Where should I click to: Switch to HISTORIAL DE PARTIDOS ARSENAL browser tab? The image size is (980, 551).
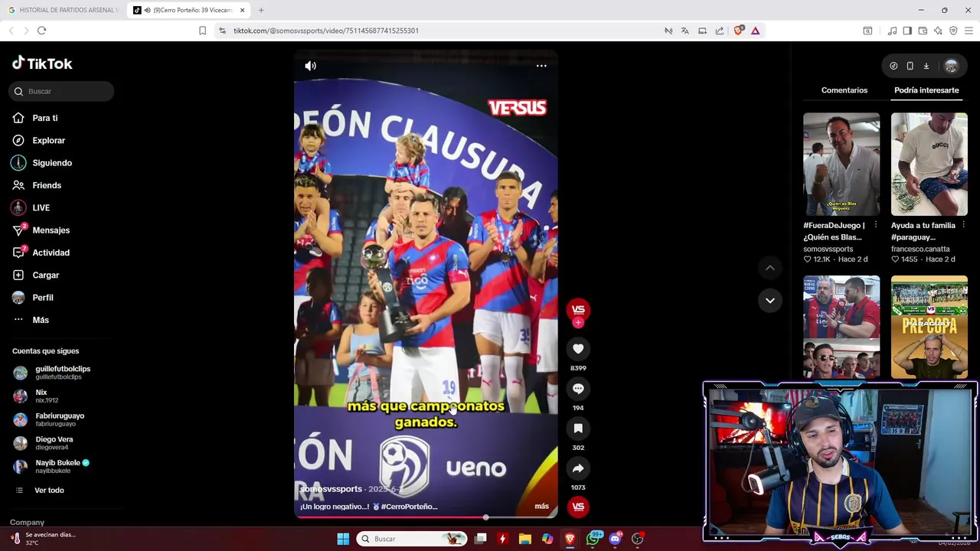tap(63, 10)
